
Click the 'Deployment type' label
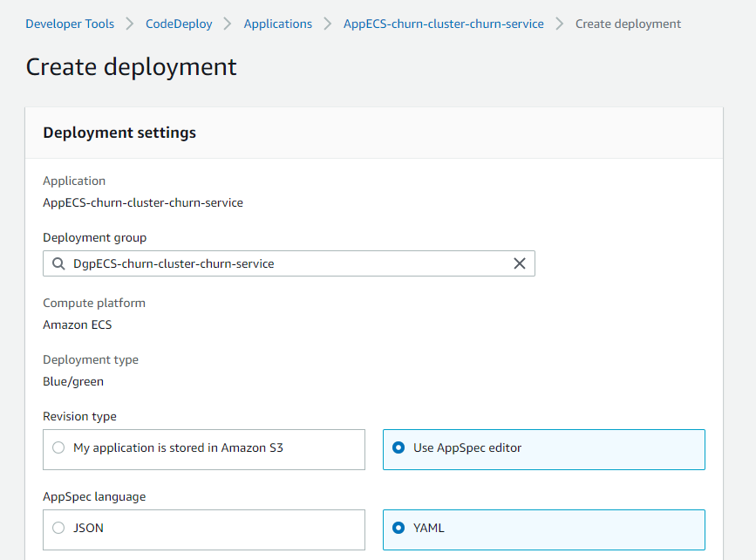tap(91, 360)
